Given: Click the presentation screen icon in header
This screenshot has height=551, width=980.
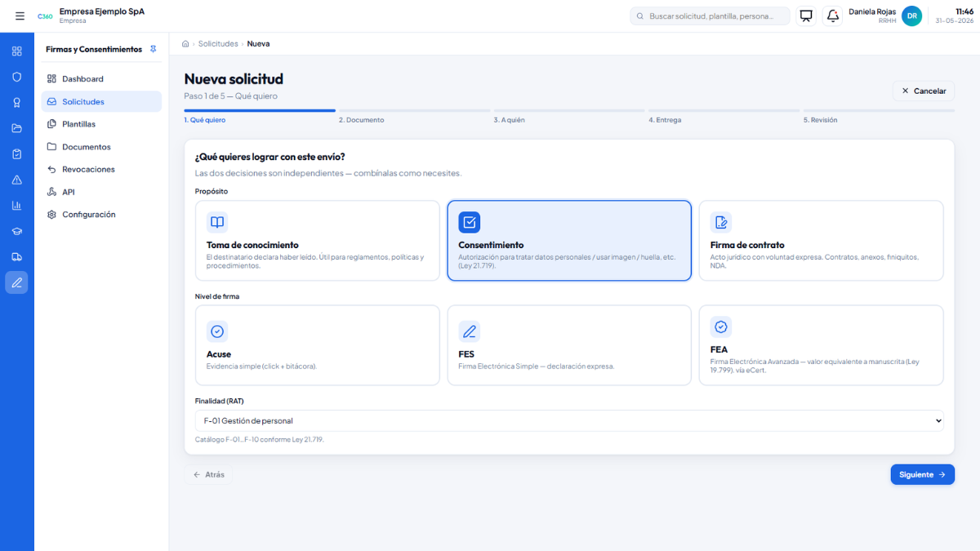Looking at the screenshot, I should pos(806,16).
